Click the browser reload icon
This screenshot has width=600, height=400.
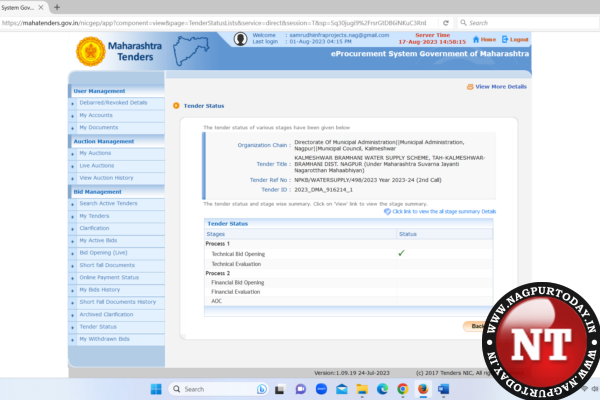[x=446, y=23]
